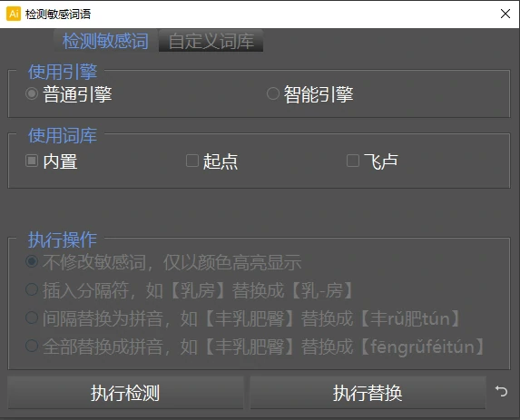Check the 飞卢 word library checkbox
The height and width of the screenshot is (420, 520).
[x=352, y=161]
